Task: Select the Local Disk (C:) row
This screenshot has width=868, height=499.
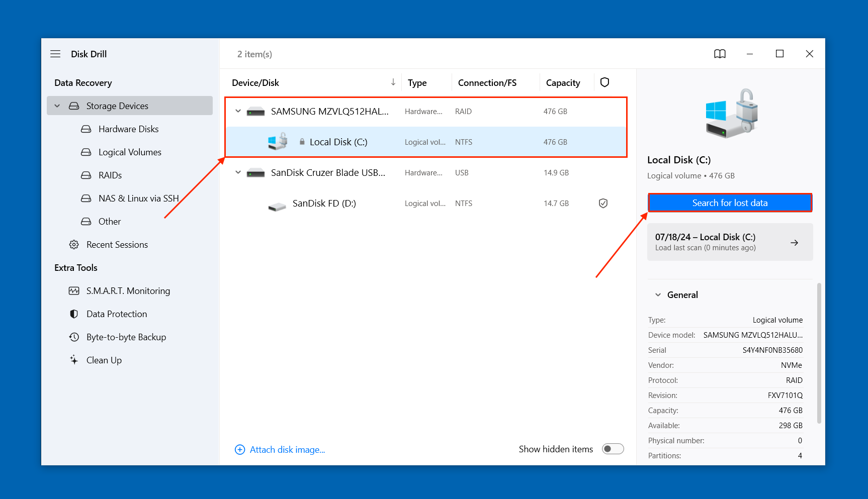Action: (x=425, y=142)
